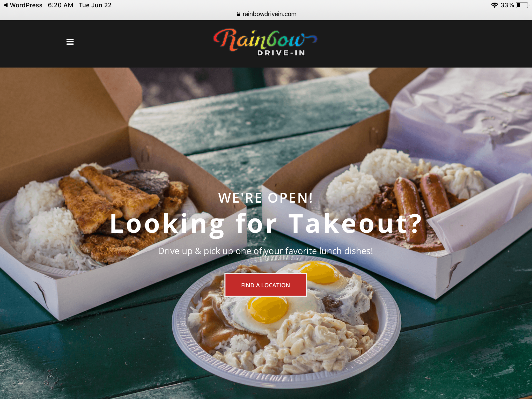Tap the WordPress return label
The width and height of the screenshot is (532, 399).
pos(26,5)
